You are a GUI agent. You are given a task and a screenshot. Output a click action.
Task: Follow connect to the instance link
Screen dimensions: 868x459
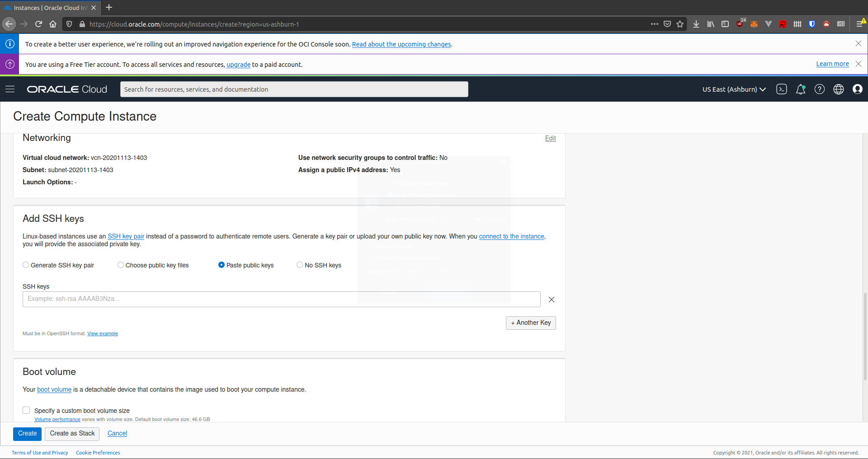tap(511, 236)
